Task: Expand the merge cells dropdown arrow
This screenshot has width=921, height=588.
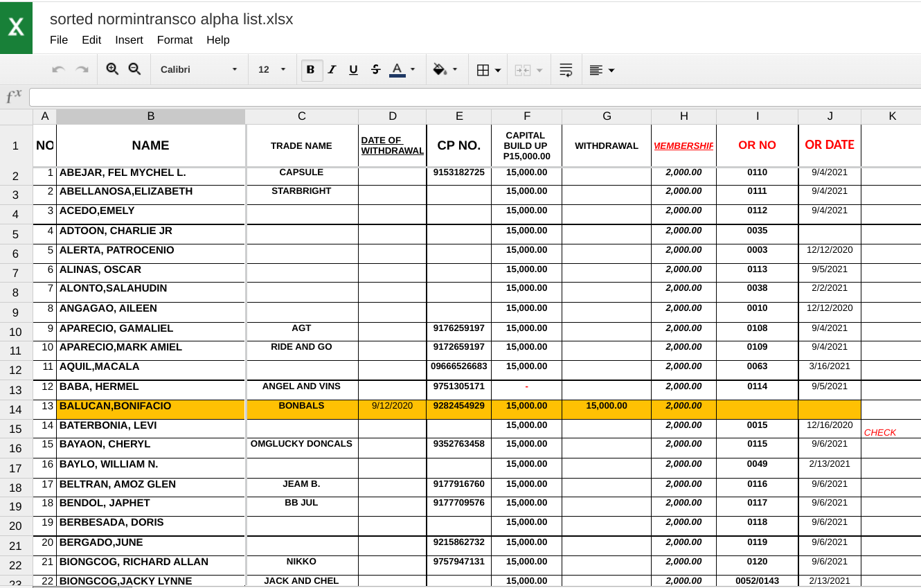Action: 539,71
